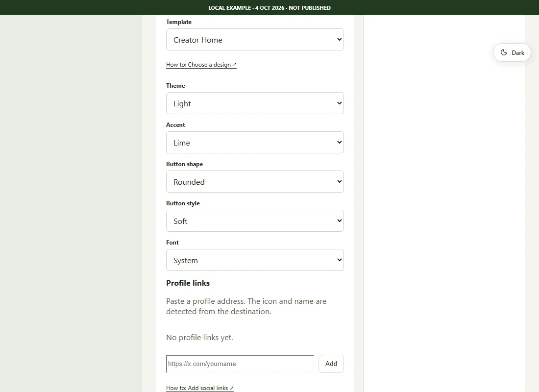Screen dimensions: 539x392
Task: Click the 'Font' field label
Action: [x=172, y=243]
